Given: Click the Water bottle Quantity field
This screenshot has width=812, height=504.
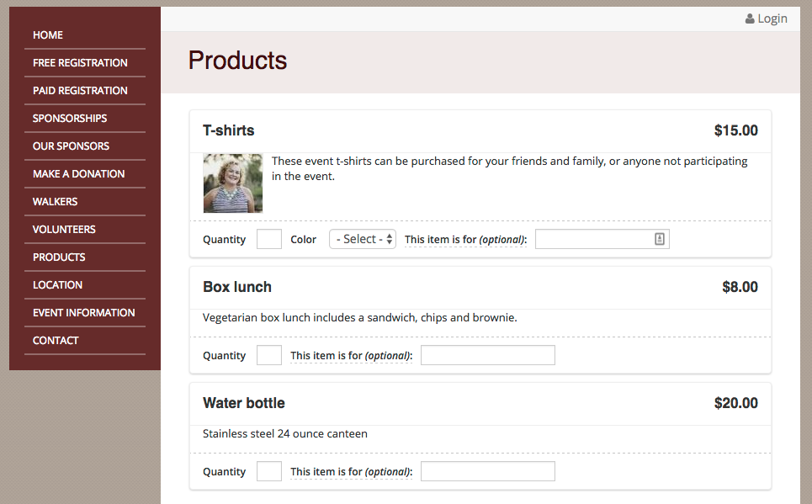Looking at the screenshot, I should pos(269,471).
